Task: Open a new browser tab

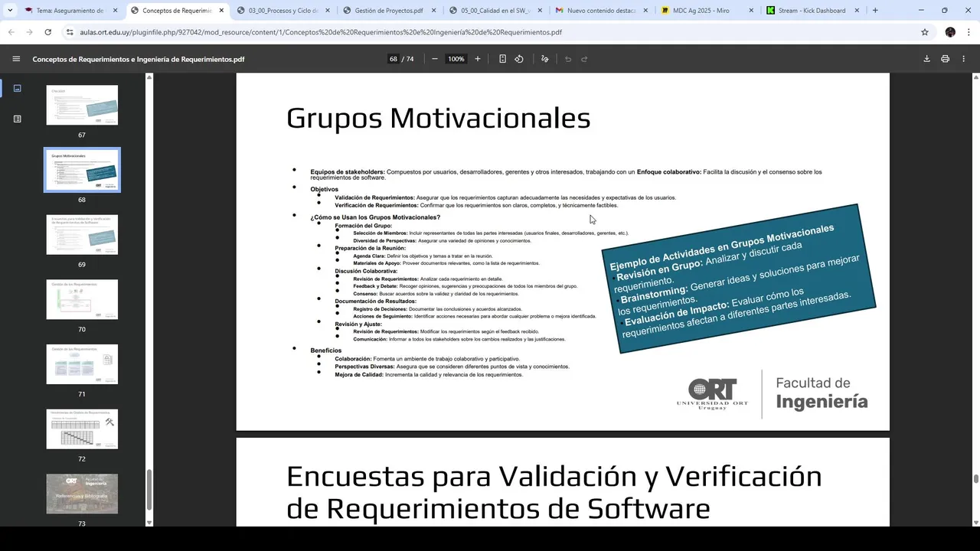Action: [x=875, y=11]
